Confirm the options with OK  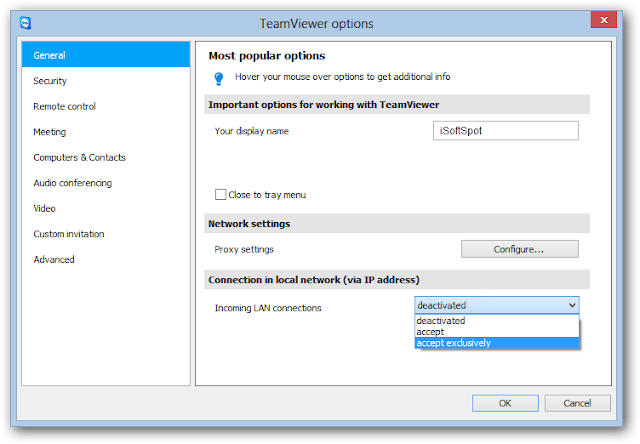coord(505,403)
